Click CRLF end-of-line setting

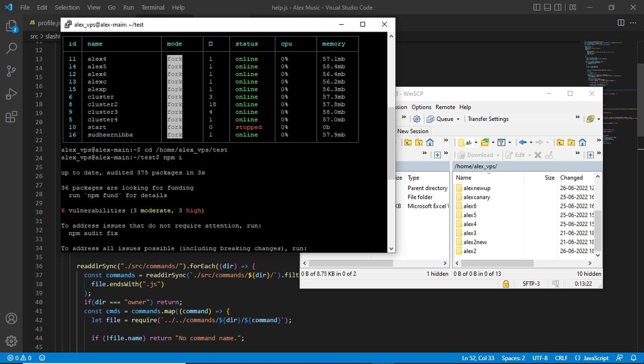pyautogui.click(x=561, y=358)
